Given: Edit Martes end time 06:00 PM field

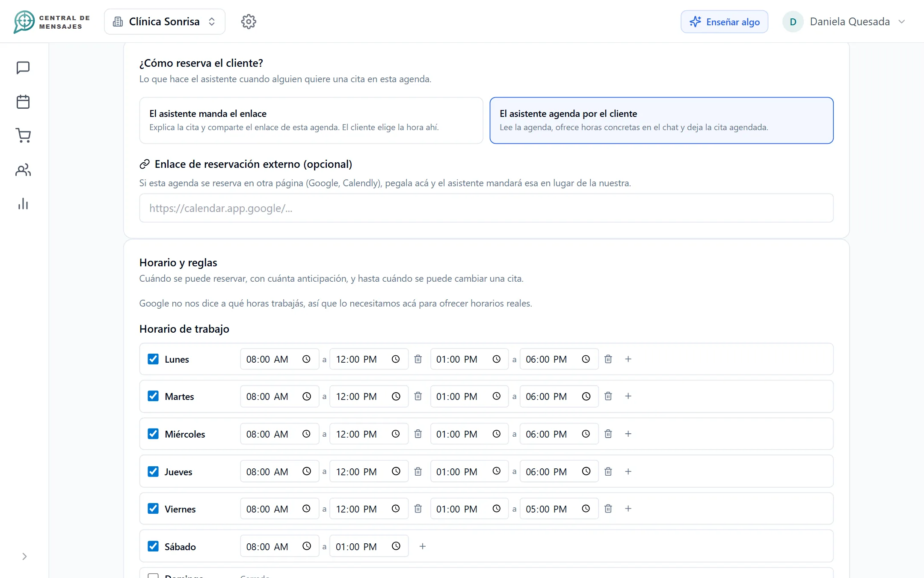Looking at the screenshot, I should pyautogui.click(x=559, y=396).
